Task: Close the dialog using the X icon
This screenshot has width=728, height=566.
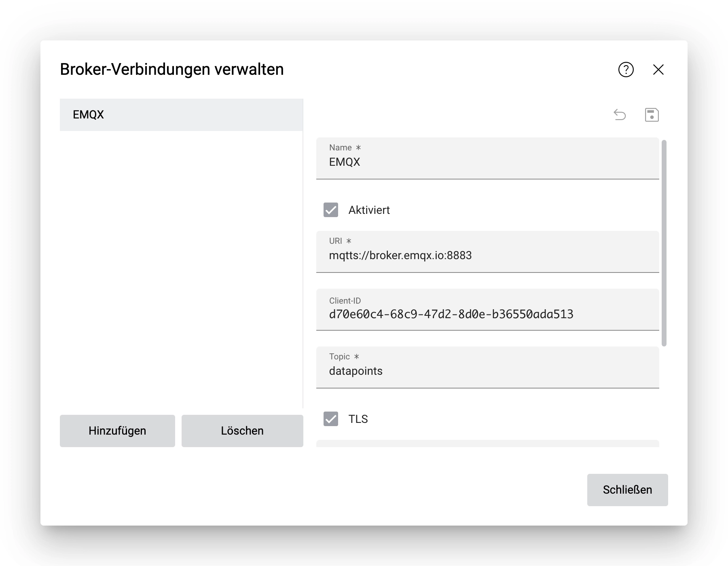Action: 658,70
